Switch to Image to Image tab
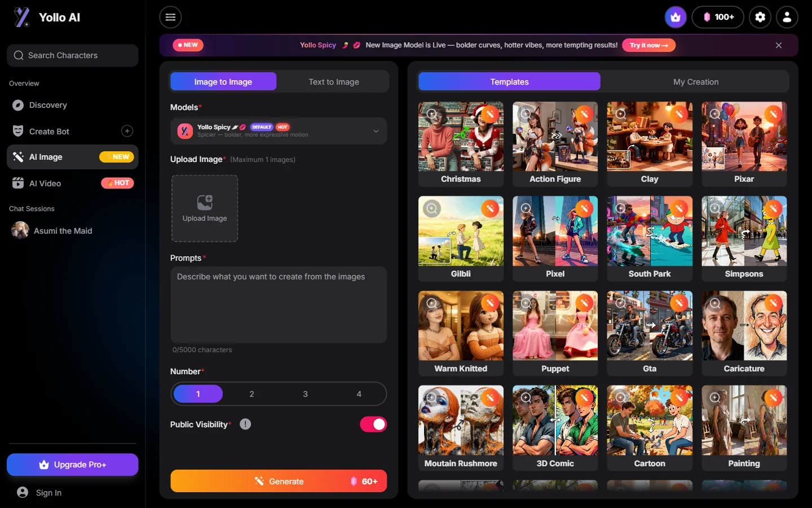The image size is (812, 508). [x=223, y=81]
